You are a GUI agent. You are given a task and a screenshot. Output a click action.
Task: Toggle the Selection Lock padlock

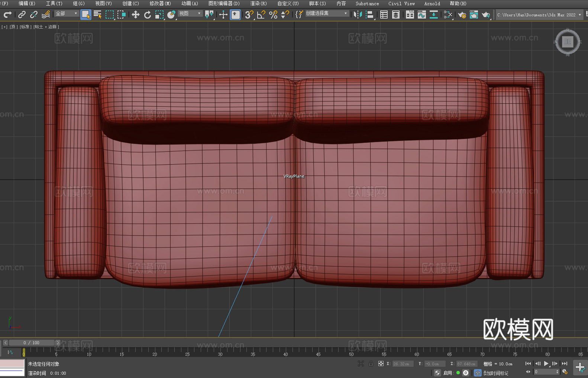[371, 364]
